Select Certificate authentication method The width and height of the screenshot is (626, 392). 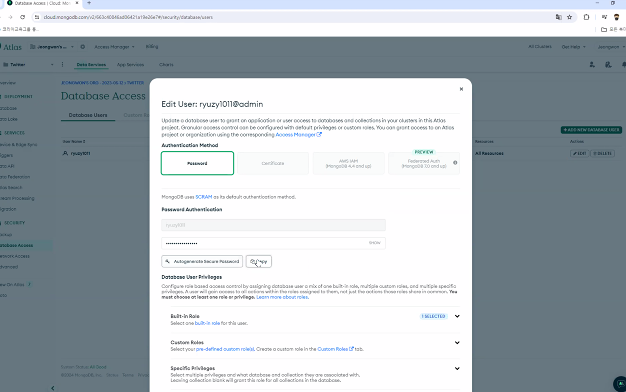(273, 163)
